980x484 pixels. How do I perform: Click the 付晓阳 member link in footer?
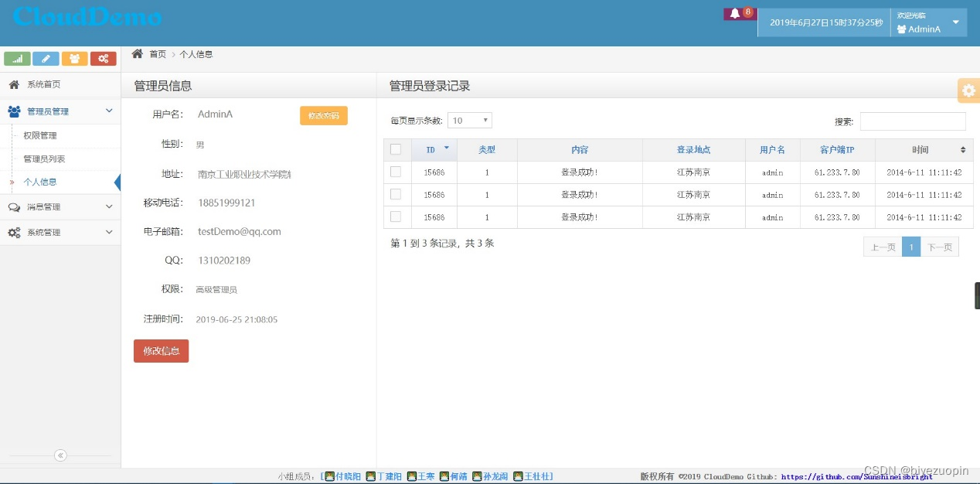click(x=348, y=476)
